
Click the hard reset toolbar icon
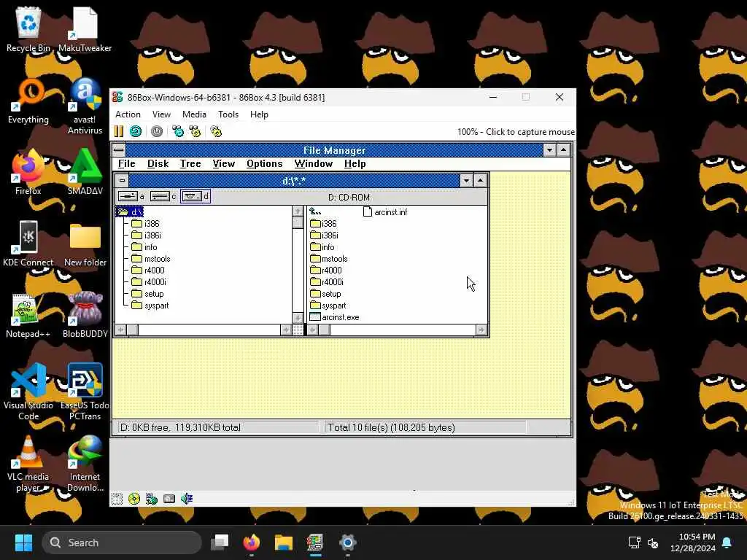point(135,131)
